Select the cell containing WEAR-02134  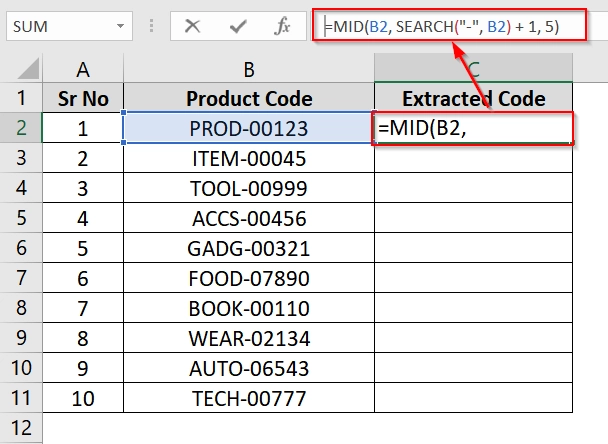pos(249,338)
